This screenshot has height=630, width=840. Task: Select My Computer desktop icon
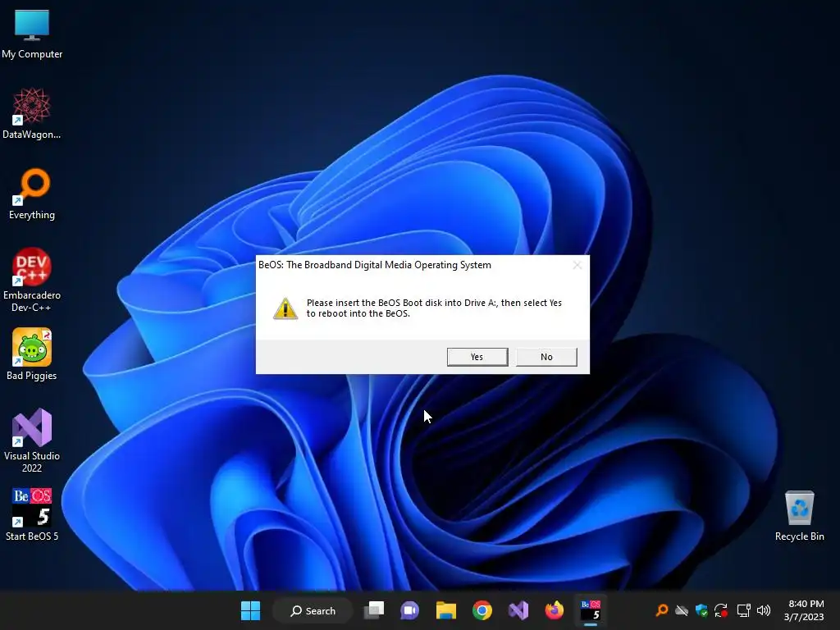tap(32, 34)
